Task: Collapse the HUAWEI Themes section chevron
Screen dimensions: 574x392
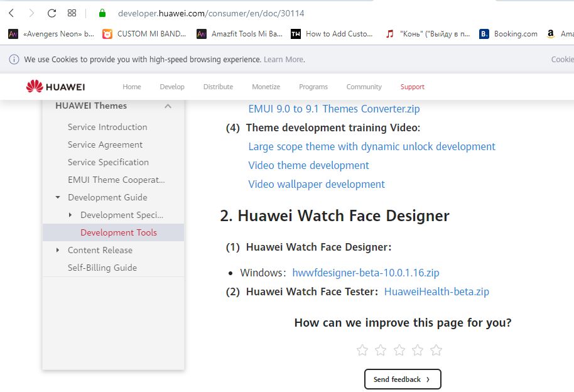Action: point(168,106)
